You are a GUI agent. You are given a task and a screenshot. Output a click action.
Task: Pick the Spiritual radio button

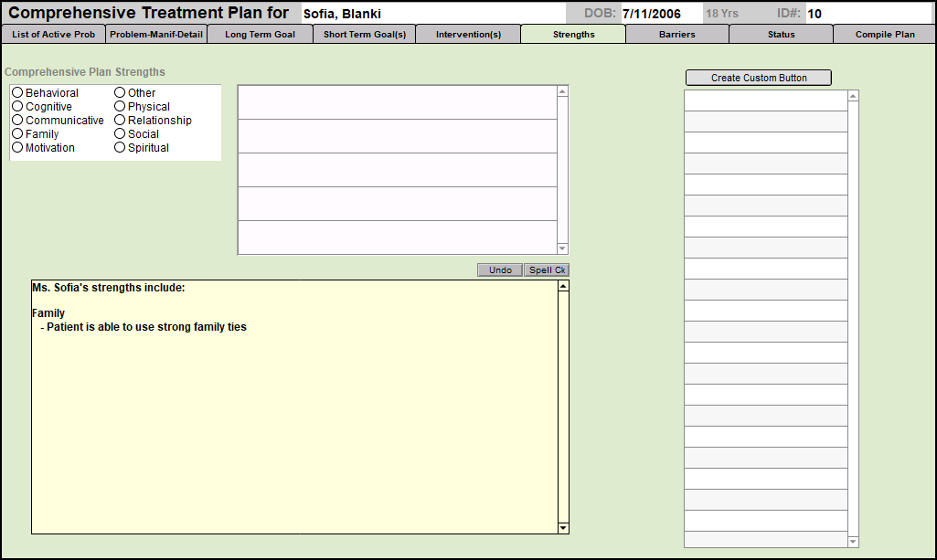120,148
